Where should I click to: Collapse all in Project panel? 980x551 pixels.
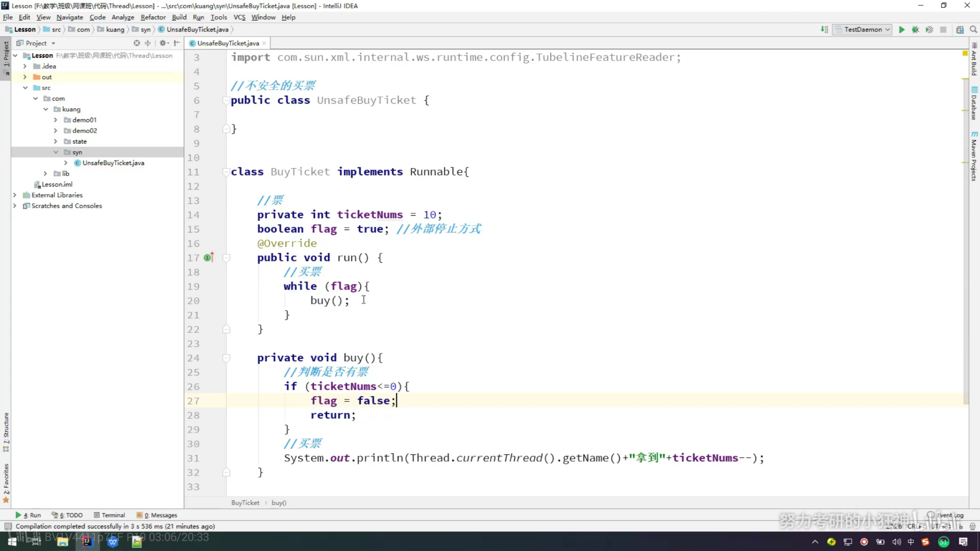[x=148, y=43]
